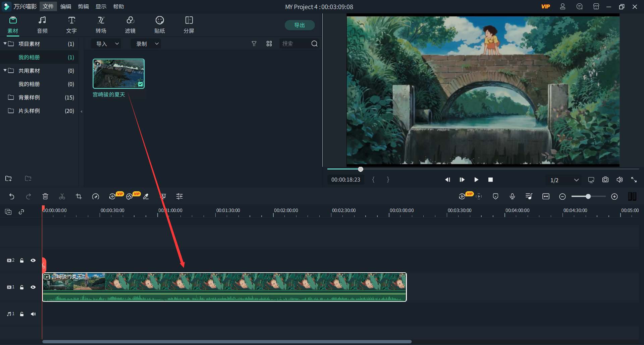The image size is (644, 345).
Task: Click the undo arrow icon
Action: click(12, 197)
